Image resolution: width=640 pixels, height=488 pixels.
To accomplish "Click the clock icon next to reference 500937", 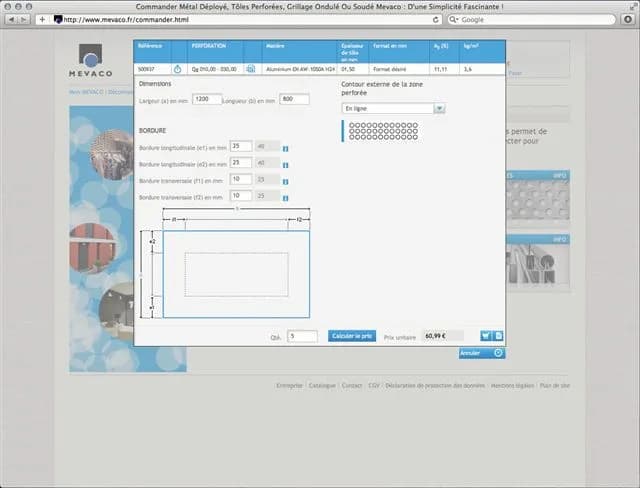I will (x=178, y=69).
